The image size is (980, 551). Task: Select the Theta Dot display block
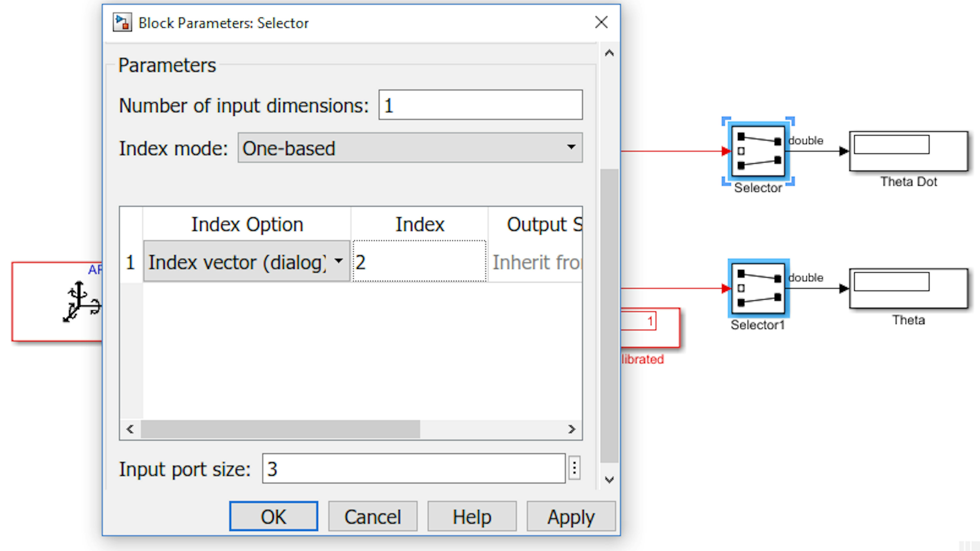click(x=908, y=151)
